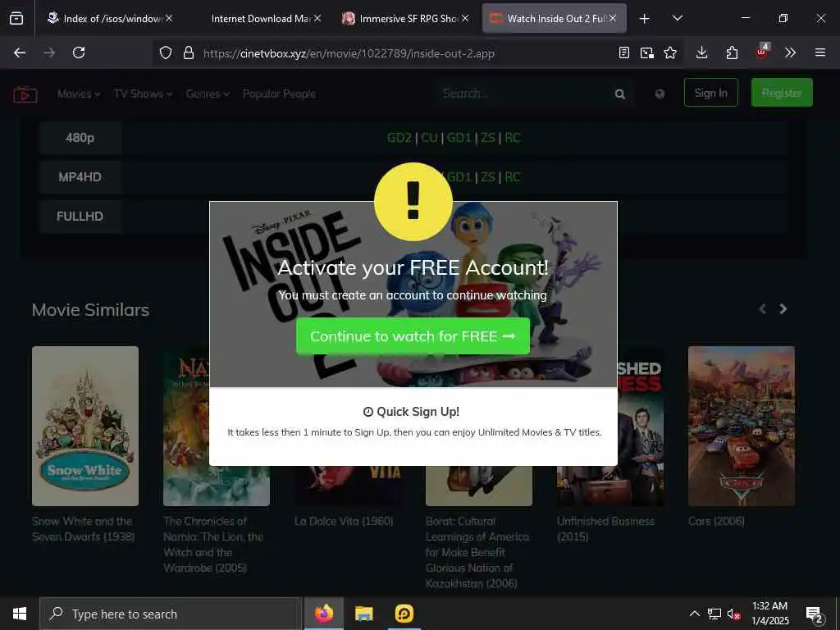The height and width of the screenshot is (630, 840).
Task: Open the 480p RC download link
Action: (513, 138)
